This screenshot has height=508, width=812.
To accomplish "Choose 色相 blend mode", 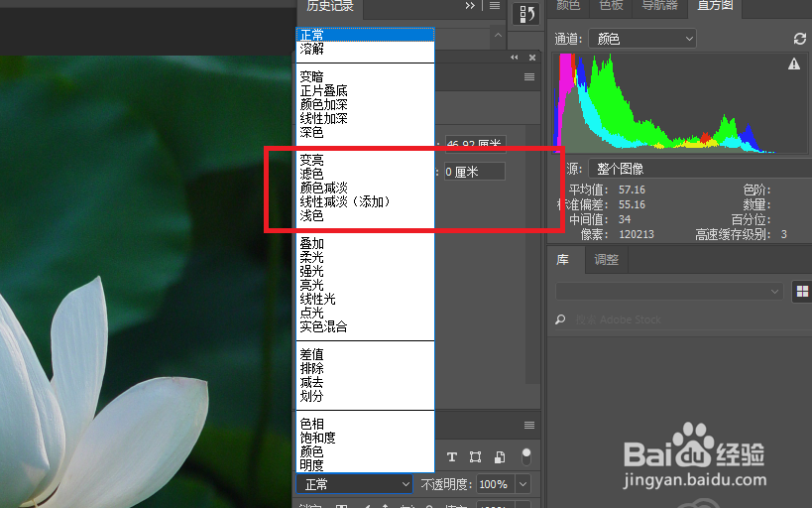I will point(365,424).
